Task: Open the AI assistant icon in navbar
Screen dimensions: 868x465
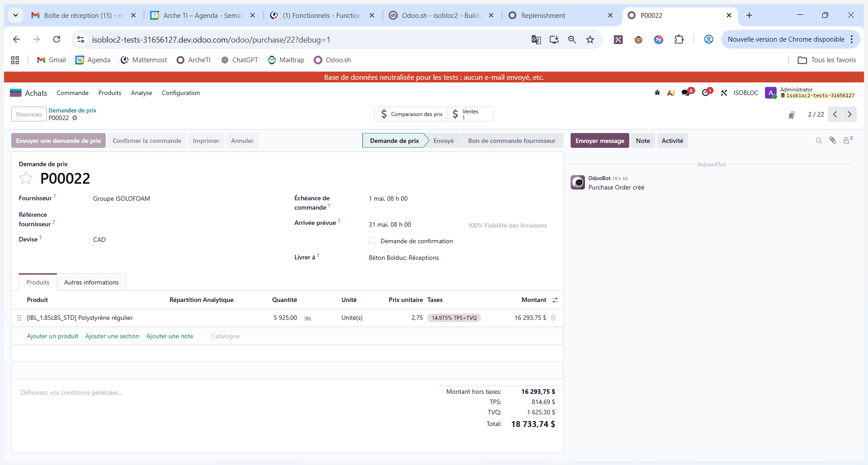Action: 671,93
